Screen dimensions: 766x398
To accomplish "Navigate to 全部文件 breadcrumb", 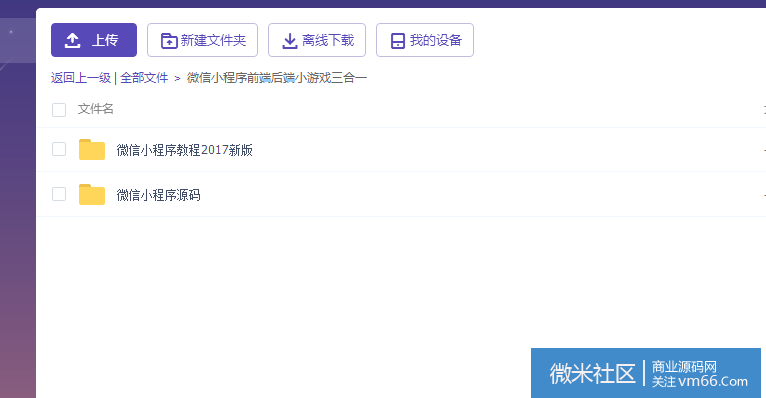I will (x=144, y=78).
